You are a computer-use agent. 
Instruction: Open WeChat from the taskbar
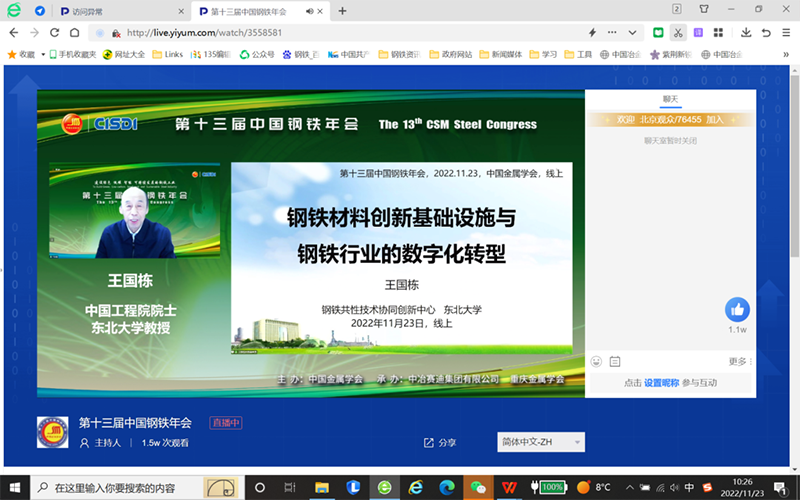point(478,487)
